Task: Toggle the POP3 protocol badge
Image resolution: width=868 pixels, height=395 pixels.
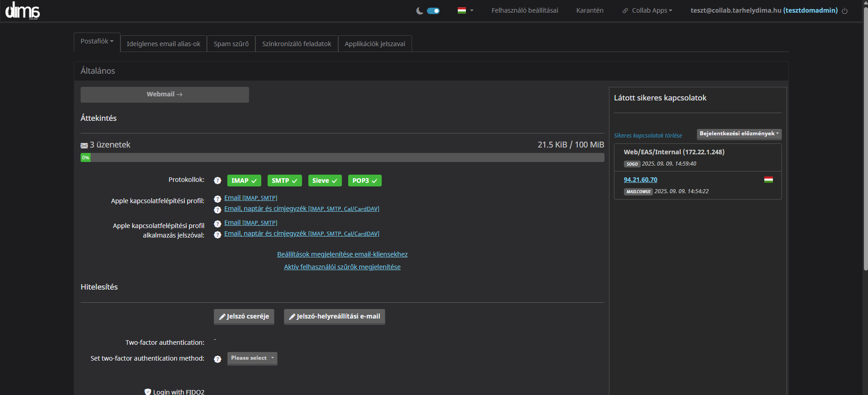Action: 364,181
